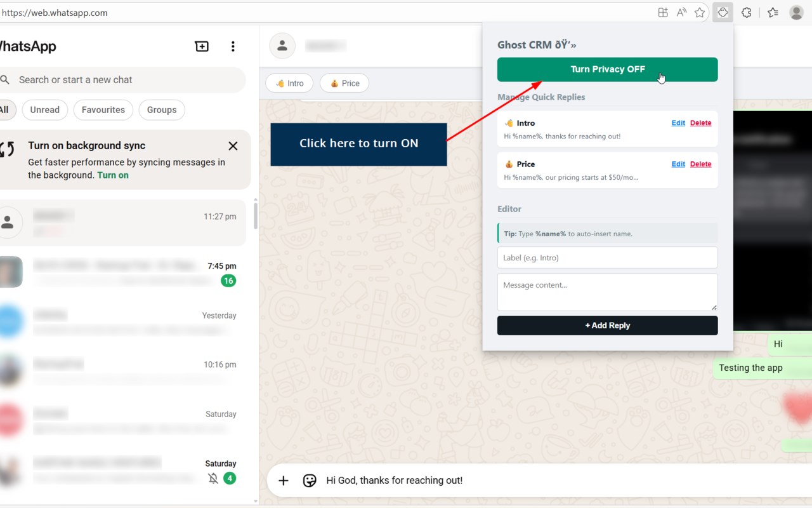Click the search magnifier icon
The image size is (812, 508).
[5, 80]
